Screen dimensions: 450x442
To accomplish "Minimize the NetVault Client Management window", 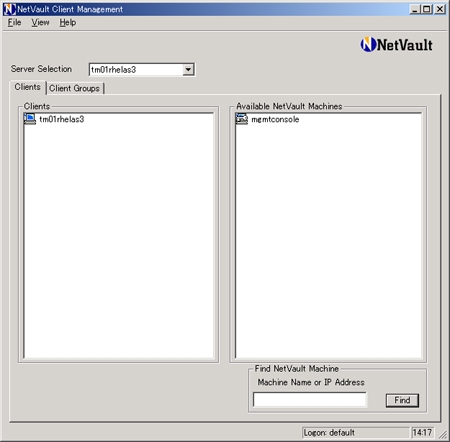I will pos(415,9).
